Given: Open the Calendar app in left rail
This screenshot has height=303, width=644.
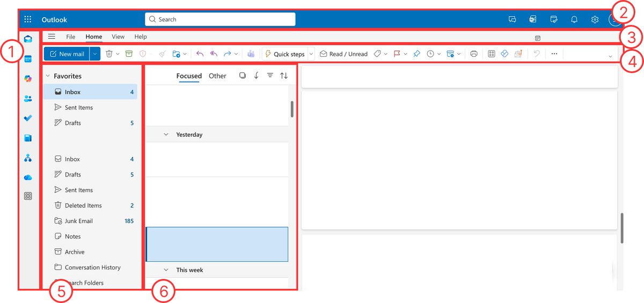Looking at the screenshot, I should 28,58.
